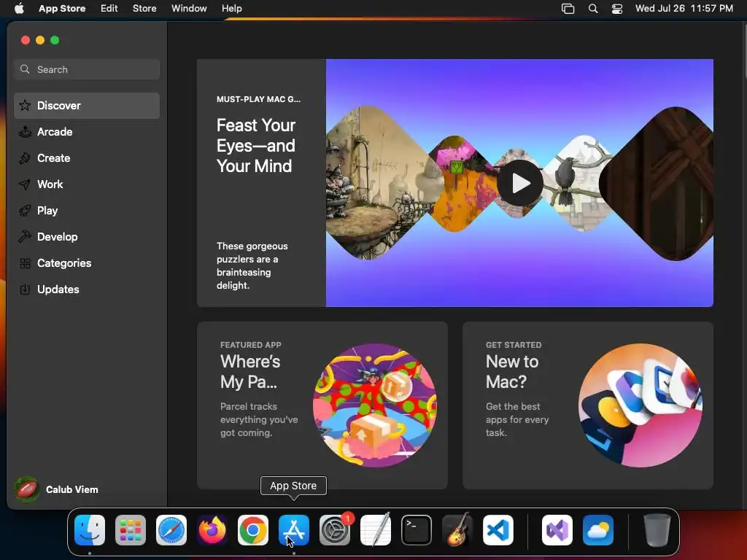This screenshot has height=560, width=747.
Task: Click the Develop hammer icon
Action: (25, 237)
